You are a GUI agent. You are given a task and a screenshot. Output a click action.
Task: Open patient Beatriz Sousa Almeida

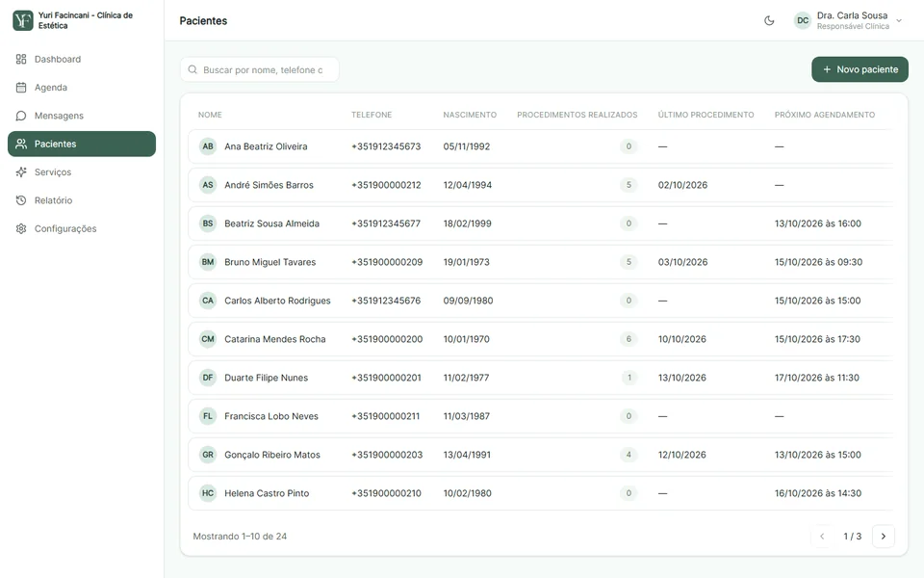[540, 223]
